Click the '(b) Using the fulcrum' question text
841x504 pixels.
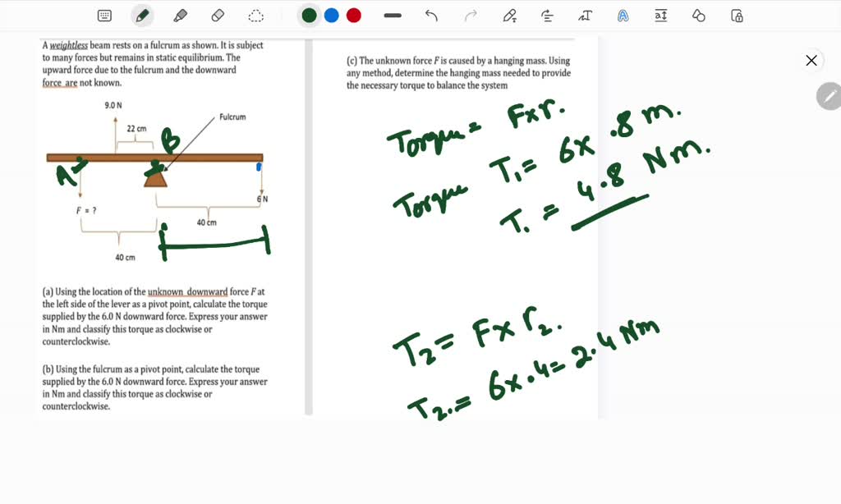click(154, 387)
